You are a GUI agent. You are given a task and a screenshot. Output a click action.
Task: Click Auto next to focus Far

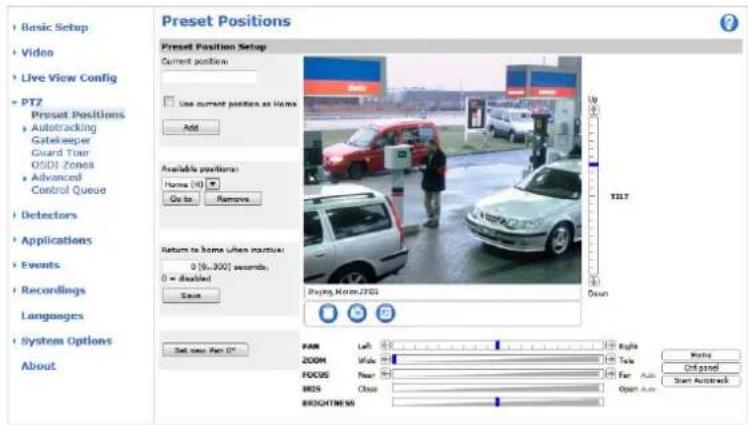[x=648, y=375]
